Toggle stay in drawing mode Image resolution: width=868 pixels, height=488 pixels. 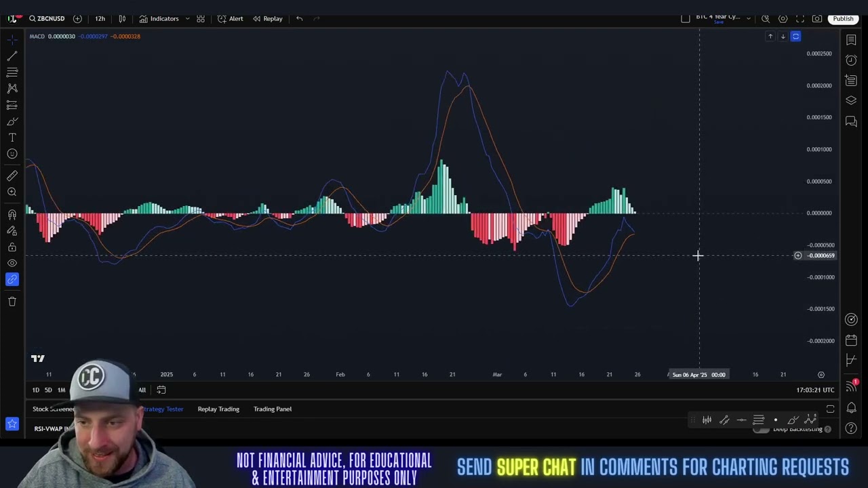(x=12, y=231)
